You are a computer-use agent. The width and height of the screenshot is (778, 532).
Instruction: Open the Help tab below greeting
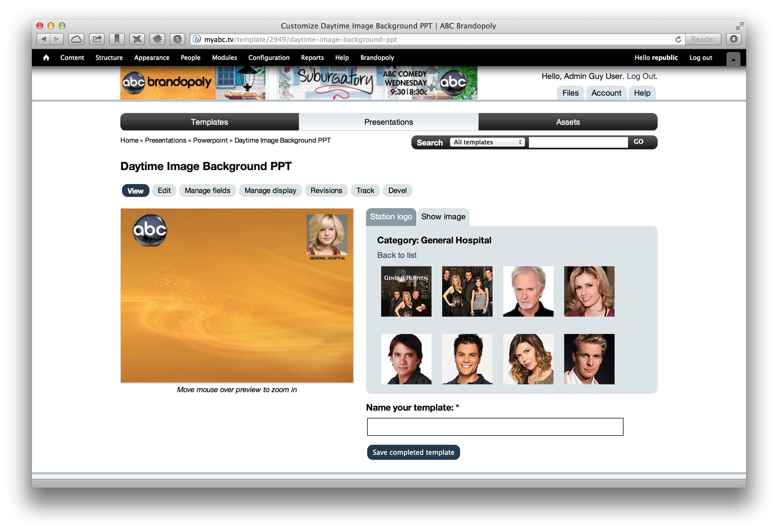(x=642, y=93)
